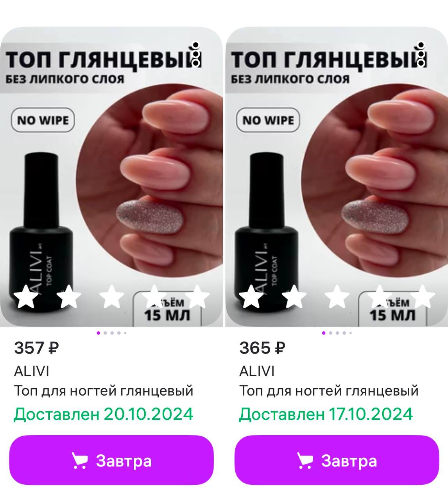Rate 357 ₽ product two stars

[69, 296]
